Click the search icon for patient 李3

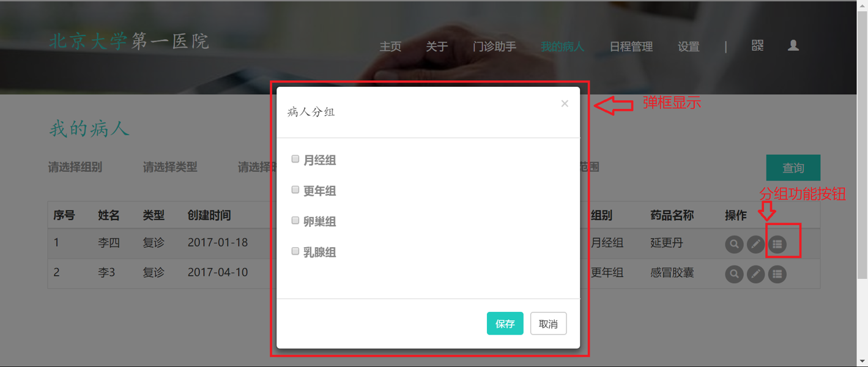734,274
